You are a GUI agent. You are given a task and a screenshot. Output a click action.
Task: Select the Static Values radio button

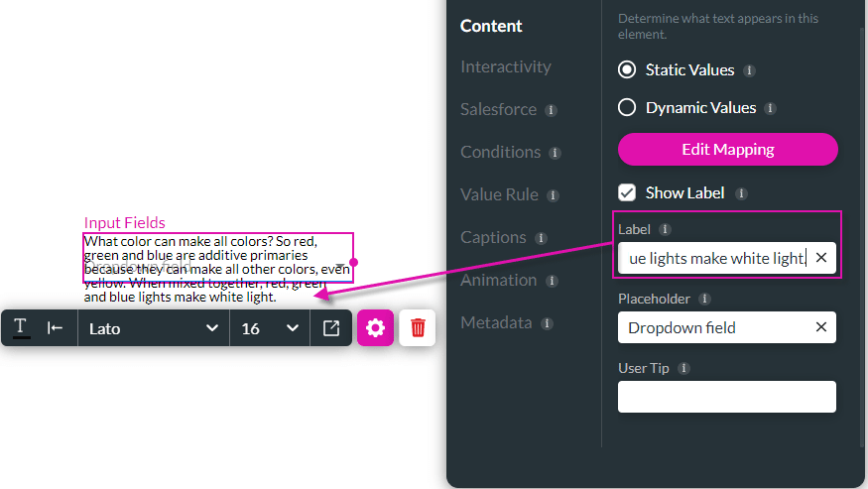pyautogui.click(x=627, y=70)
